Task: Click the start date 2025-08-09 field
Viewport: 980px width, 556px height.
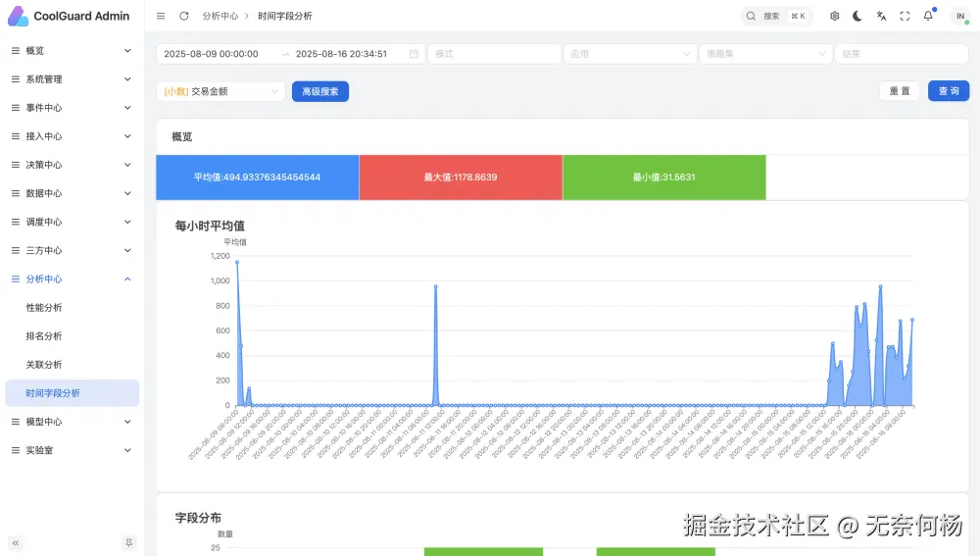Action: pos(212,54)
